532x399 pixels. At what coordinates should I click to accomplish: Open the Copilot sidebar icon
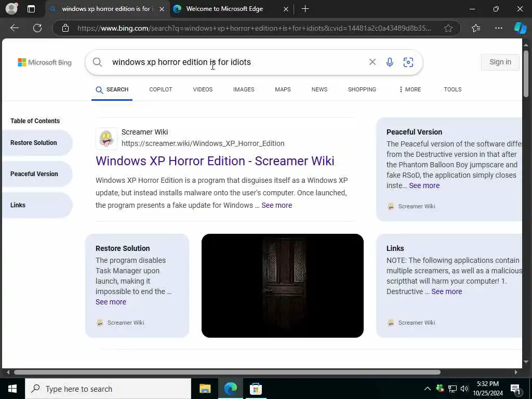(520, 28)
